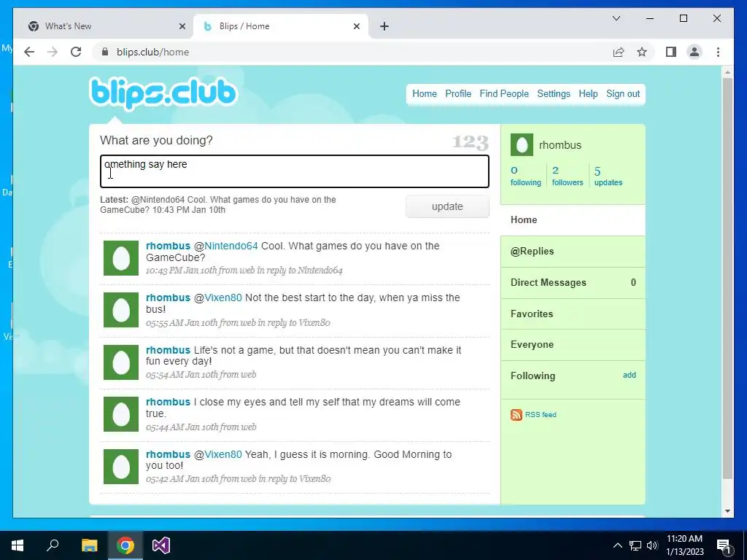The height and width of the screenshot is (560, 747).
Task: Open the browser side panel icon
Action: 671,52
